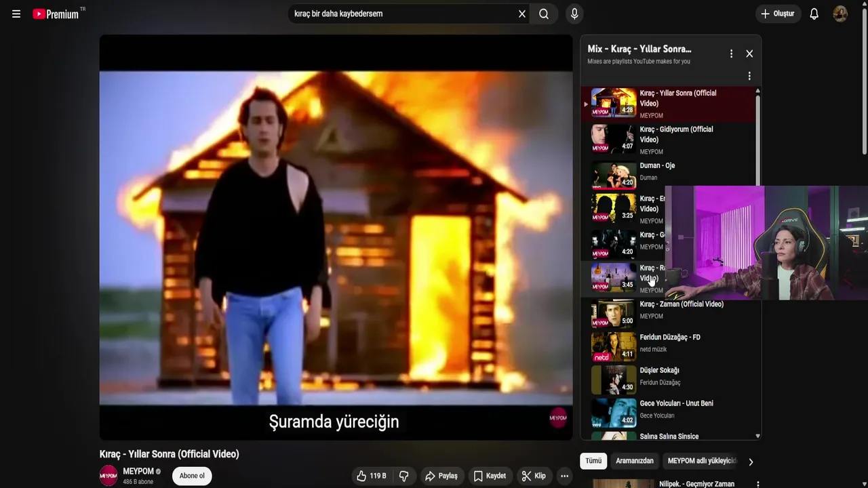Play Salına Salına Sinsice playlist item
This screenshot has width=868, height=488.
668,436
